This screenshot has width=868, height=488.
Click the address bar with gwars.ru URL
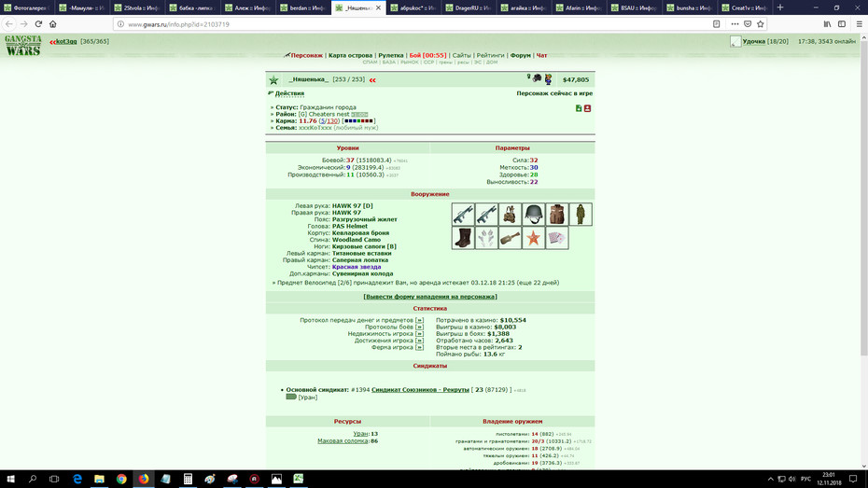coord(415,24)
